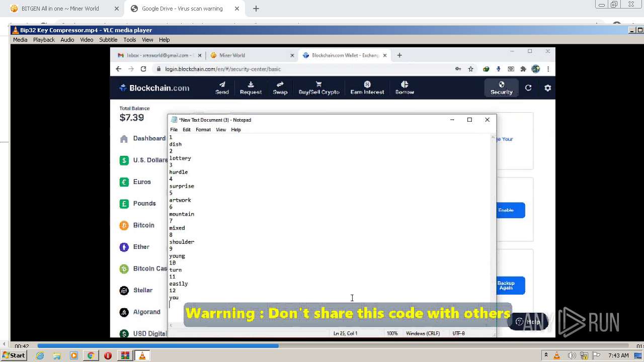Open the VLC Video menu
644x362 pixels.
pos(87,40)
